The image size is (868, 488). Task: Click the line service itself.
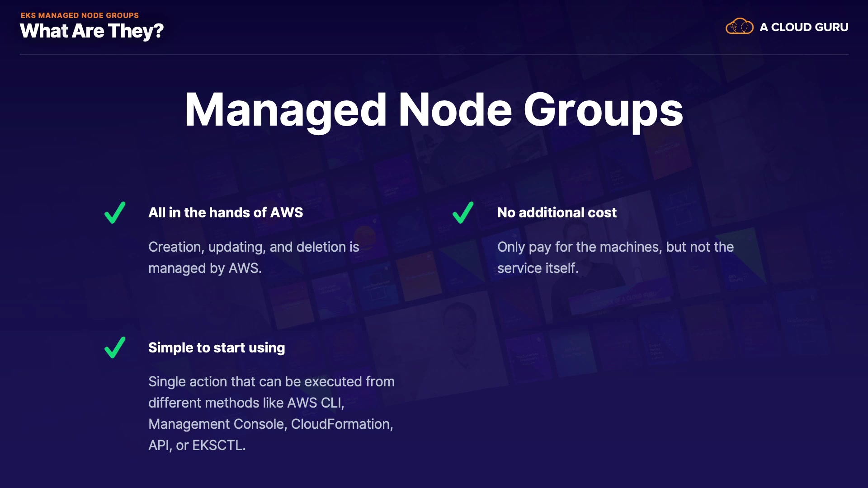pos(538,268)
